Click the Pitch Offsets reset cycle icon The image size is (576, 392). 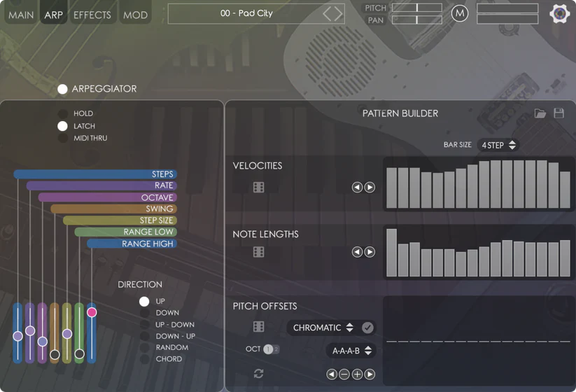(x=259, y=374)
